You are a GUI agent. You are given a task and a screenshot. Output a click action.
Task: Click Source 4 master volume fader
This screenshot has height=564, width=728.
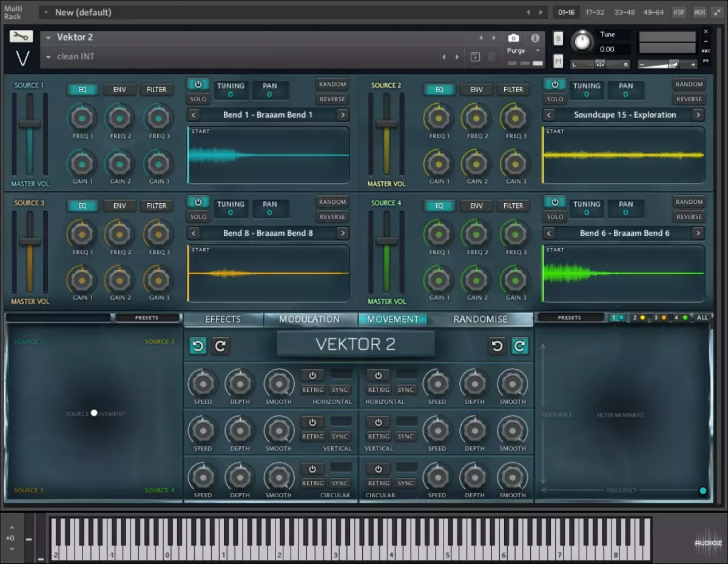pyautogui.click(x=386, y=241)
